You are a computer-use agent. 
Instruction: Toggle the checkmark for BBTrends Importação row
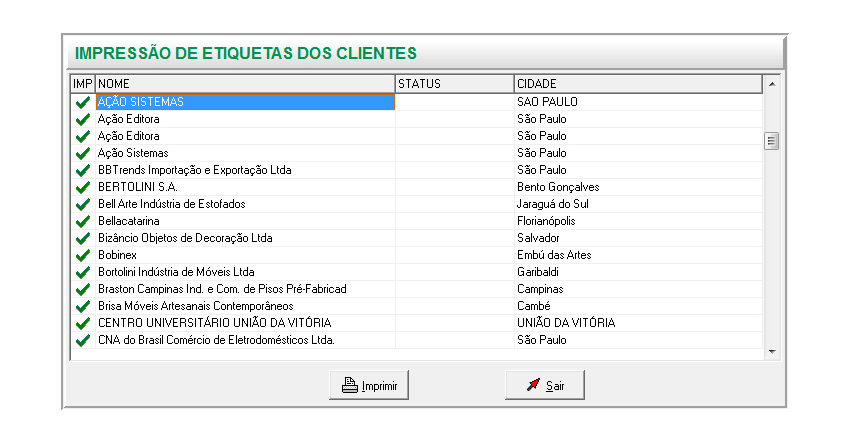tap(83, 171)
